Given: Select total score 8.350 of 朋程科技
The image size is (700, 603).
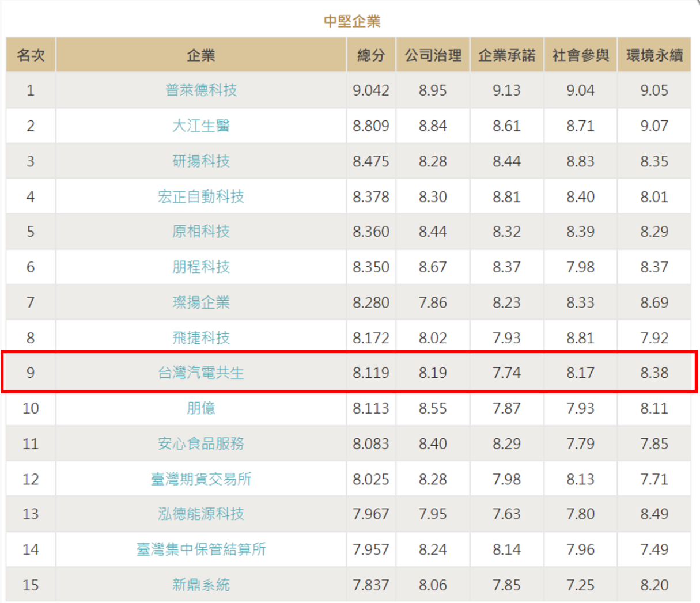Looking at the screenshot, I should 371,267.
